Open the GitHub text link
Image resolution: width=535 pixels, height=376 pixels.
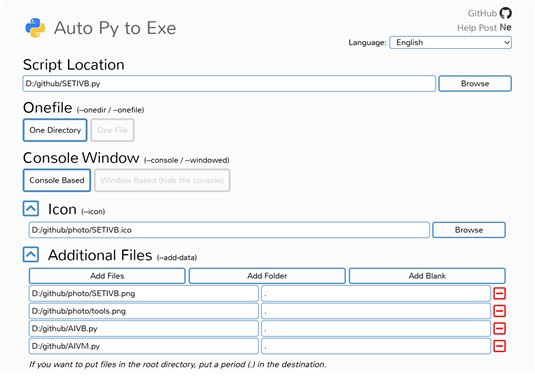click(x=482, y=13)
